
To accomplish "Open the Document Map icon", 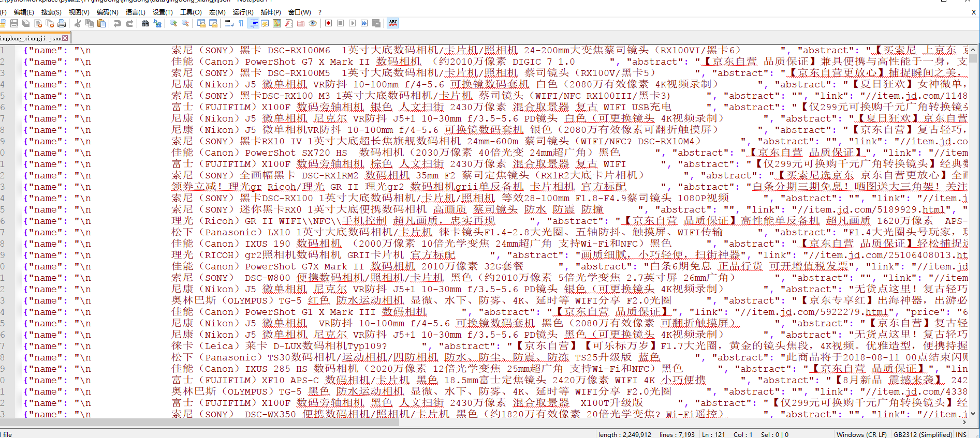I will pos(277,23).
